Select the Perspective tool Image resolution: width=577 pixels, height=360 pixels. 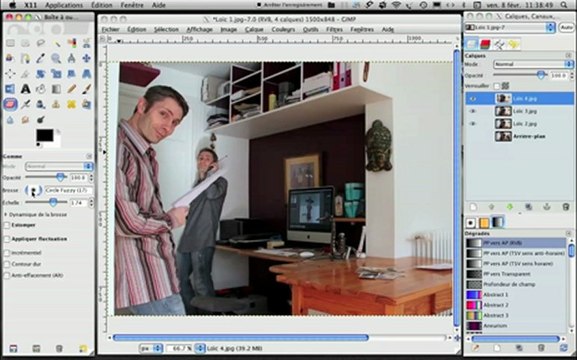coord(86,74)
